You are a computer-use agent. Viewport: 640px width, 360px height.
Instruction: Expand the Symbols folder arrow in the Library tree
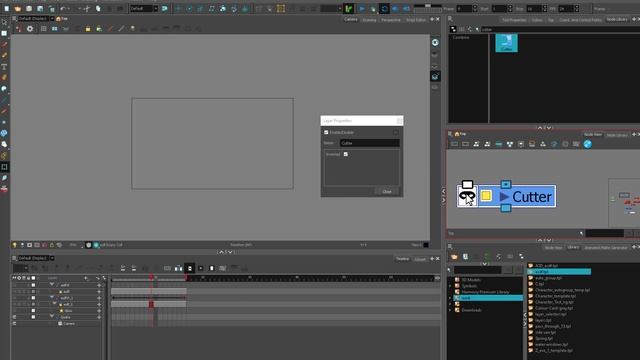coord(451,286)
